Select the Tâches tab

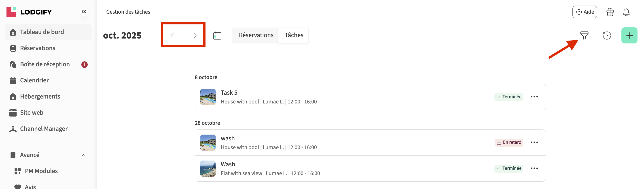pyautogui.click(x=294, y=35)
